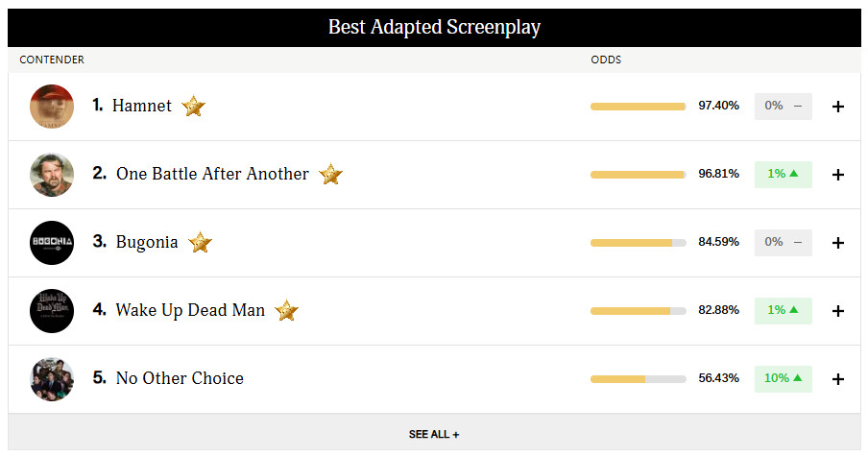Click the Bugonia 0% change badge
The height and width of the screenshot is (456, 868).
[x=783, y=242]
